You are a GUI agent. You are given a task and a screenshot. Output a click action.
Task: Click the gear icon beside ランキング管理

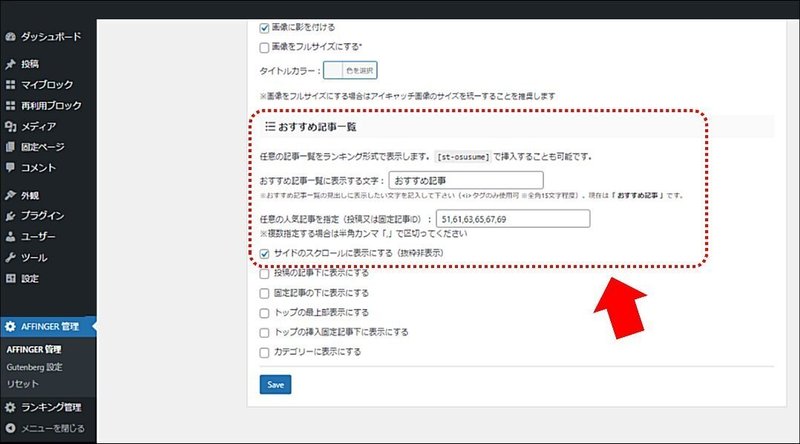10,407
